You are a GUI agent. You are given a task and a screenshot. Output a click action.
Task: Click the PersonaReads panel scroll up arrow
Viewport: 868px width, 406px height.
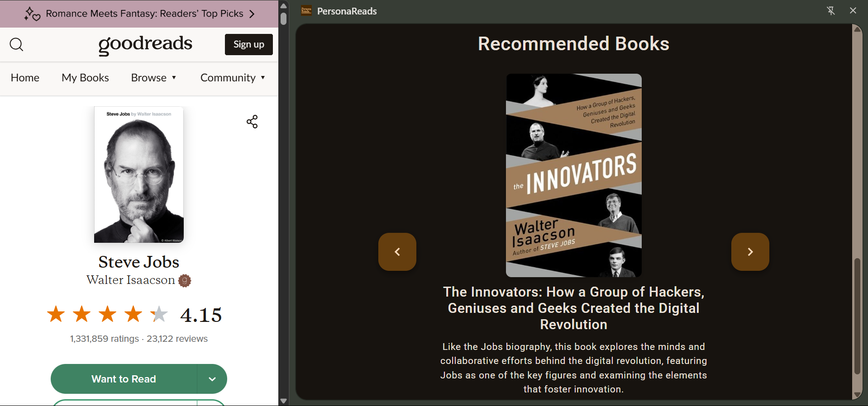tap(857, 29)
